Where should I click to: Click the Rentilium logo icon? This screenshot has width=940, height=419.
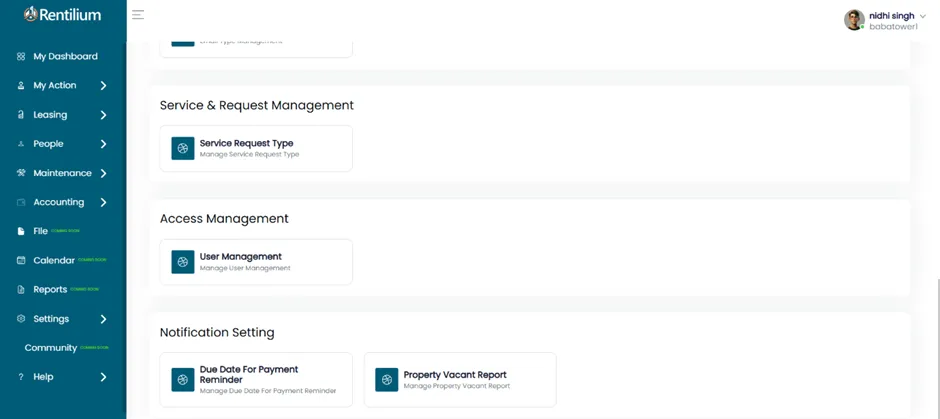pyautogui.click(x=31, y=14)
